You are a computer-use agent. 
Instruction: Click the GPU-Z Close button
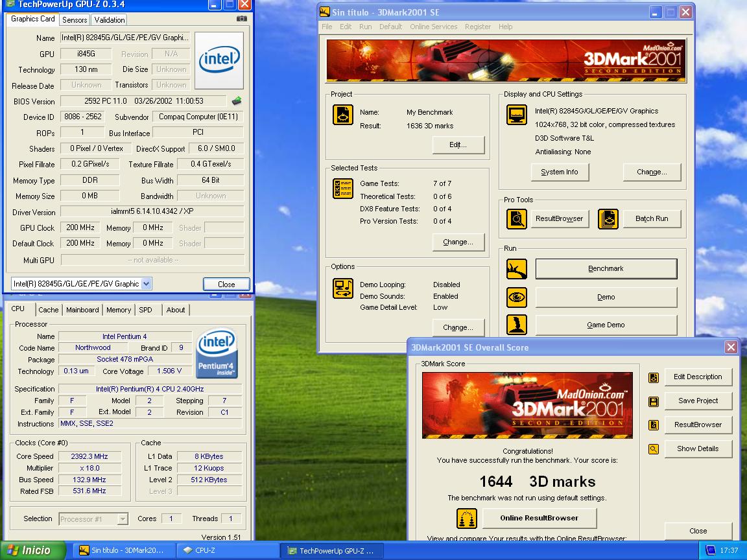coord(226,285)
